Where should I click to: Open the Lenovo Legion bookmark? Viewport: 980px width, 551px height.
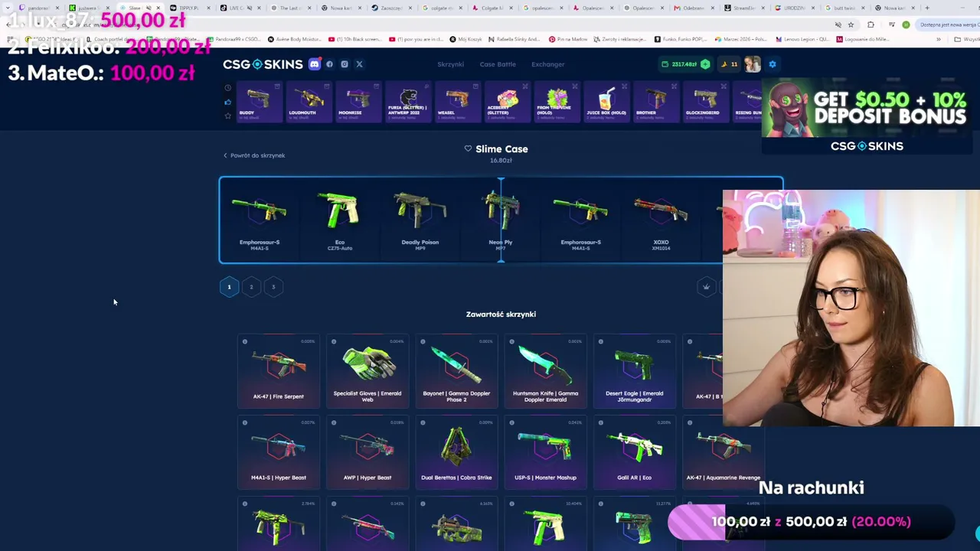click(x=803, y=39)
